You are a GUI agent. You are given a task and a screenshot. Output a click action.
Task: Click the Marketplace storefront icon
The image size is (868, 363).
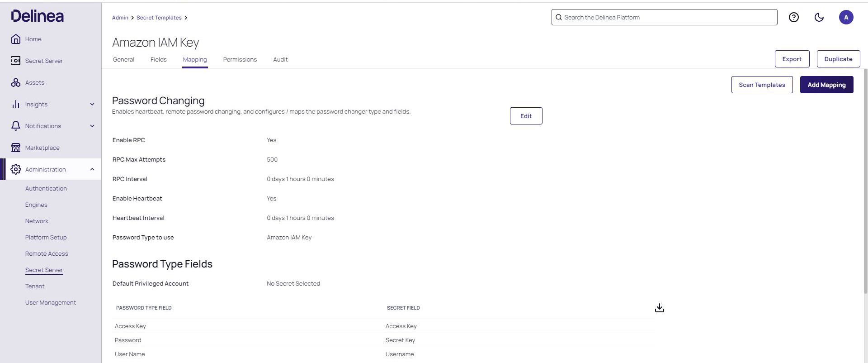tap(16, 148)
